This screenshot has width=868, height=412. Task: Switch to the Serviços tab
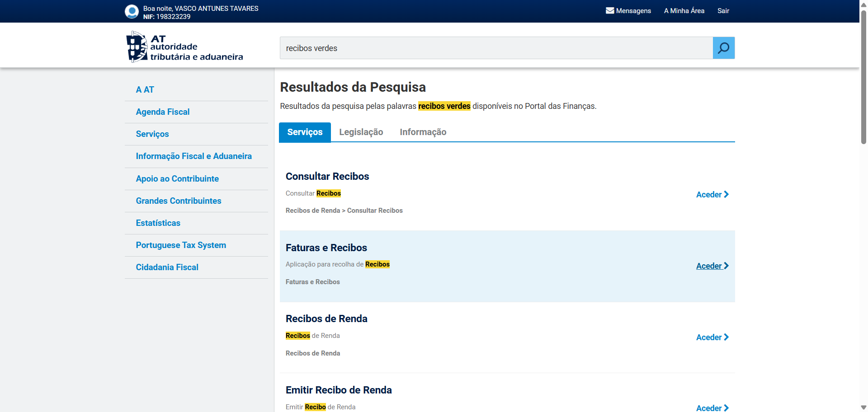305,132
